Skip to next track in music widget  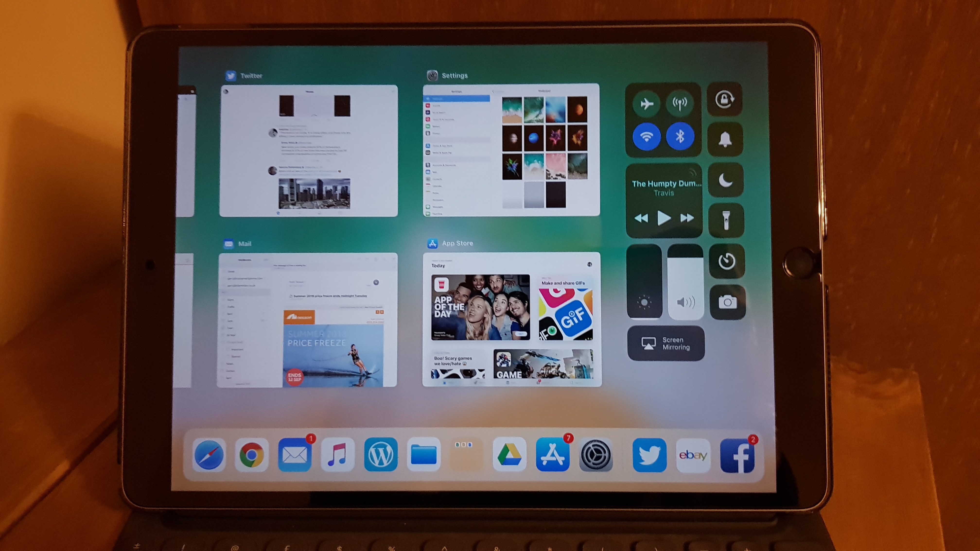[687, 218]
